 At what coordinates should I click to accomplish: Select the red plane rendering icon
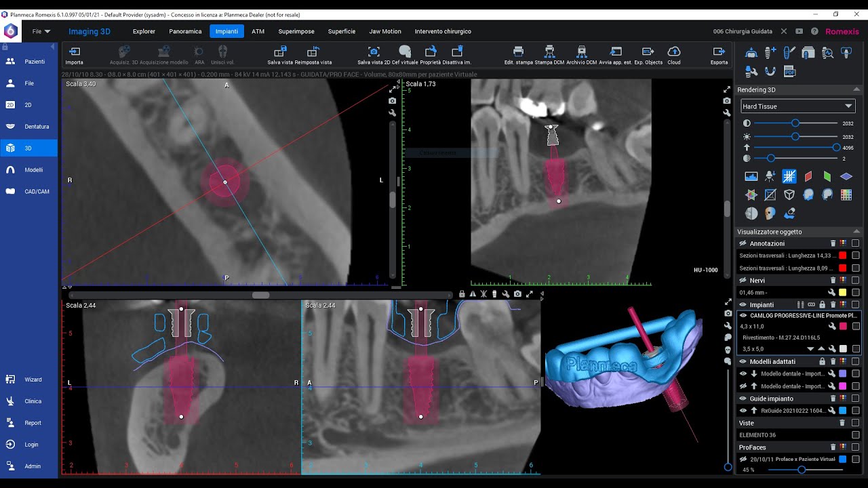click(x=808, y=176)
